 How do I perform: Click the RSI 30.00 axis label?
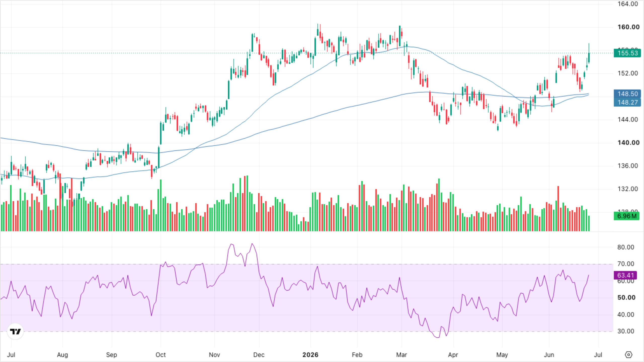pos(626,331)
